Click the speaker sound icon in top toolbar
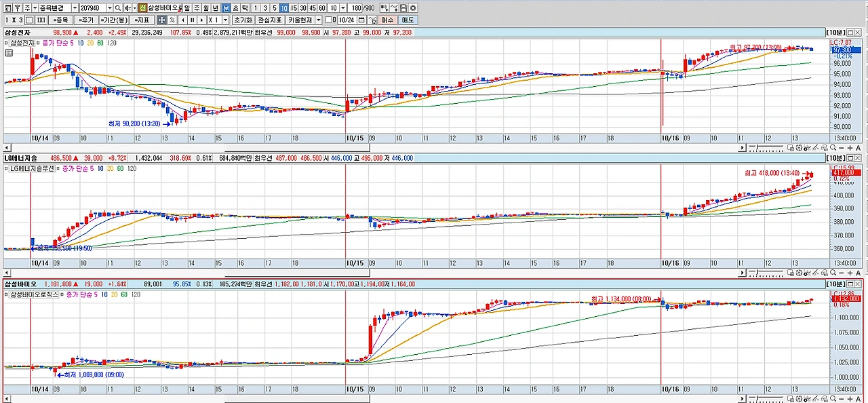 [127, 7]
